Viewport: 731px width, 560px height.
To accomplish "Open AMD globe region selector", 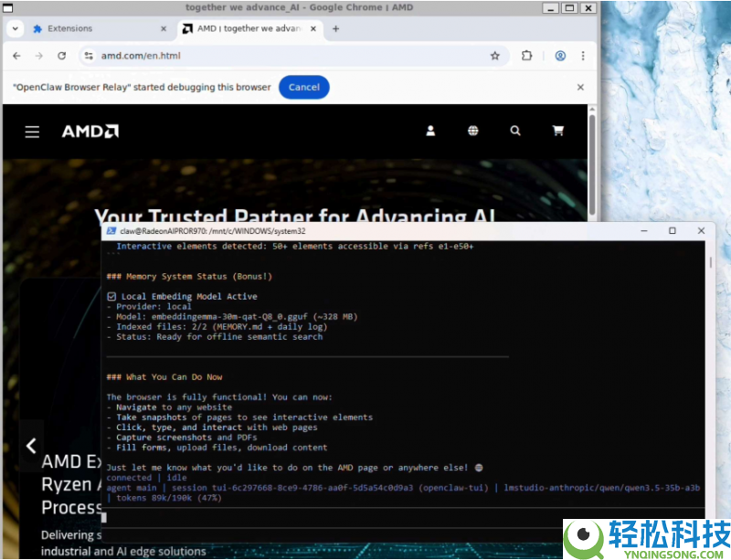I will click(473, 131).
